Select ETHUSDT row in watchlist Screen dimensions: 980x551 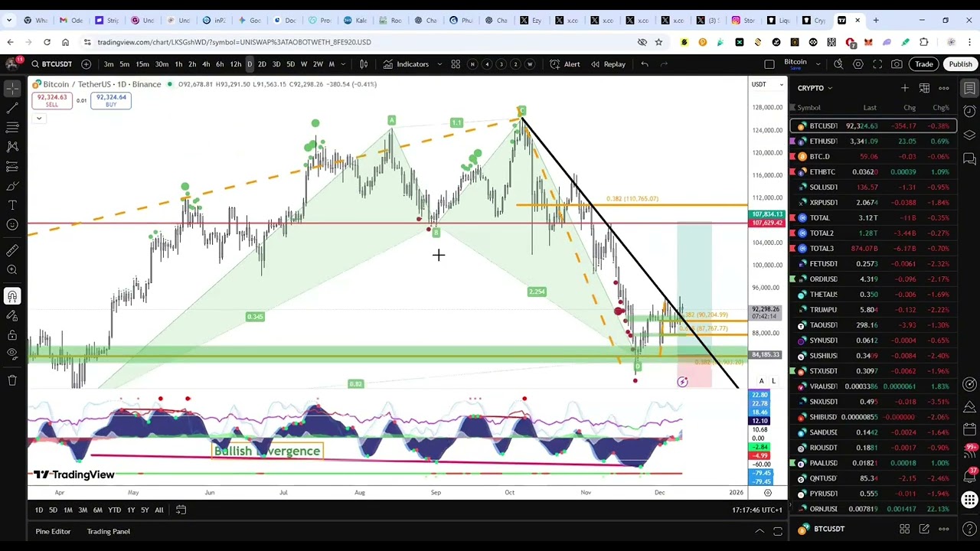coord(874,141)
